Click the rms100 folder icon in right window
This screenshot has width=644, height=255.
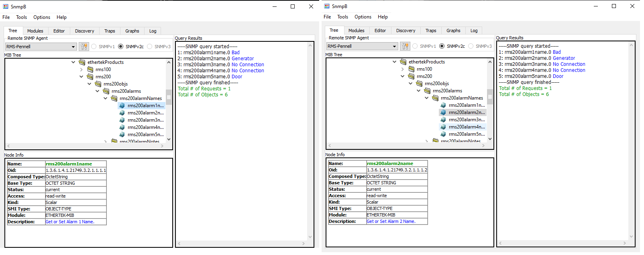tap(411, 69)
